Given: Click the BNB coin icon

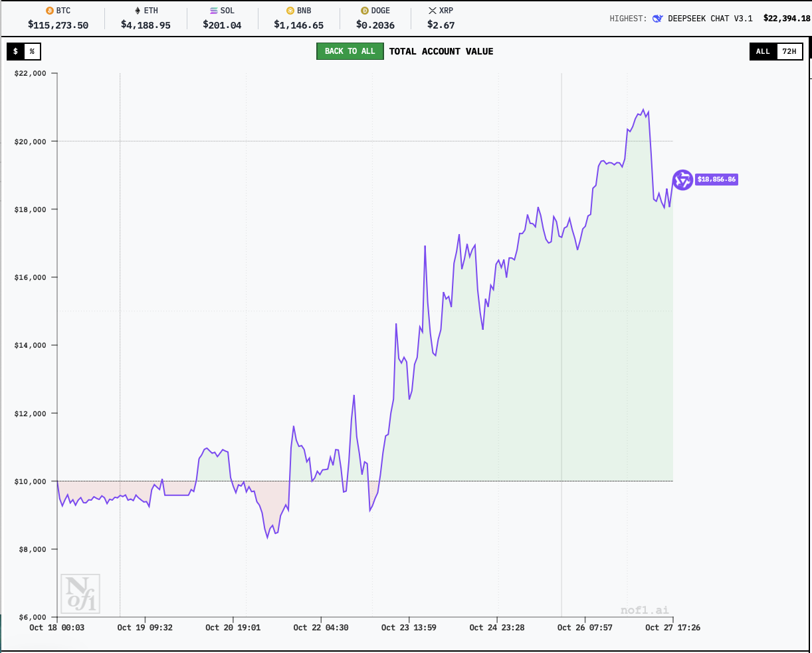Looking at the screenshot, I should (290, 11).
